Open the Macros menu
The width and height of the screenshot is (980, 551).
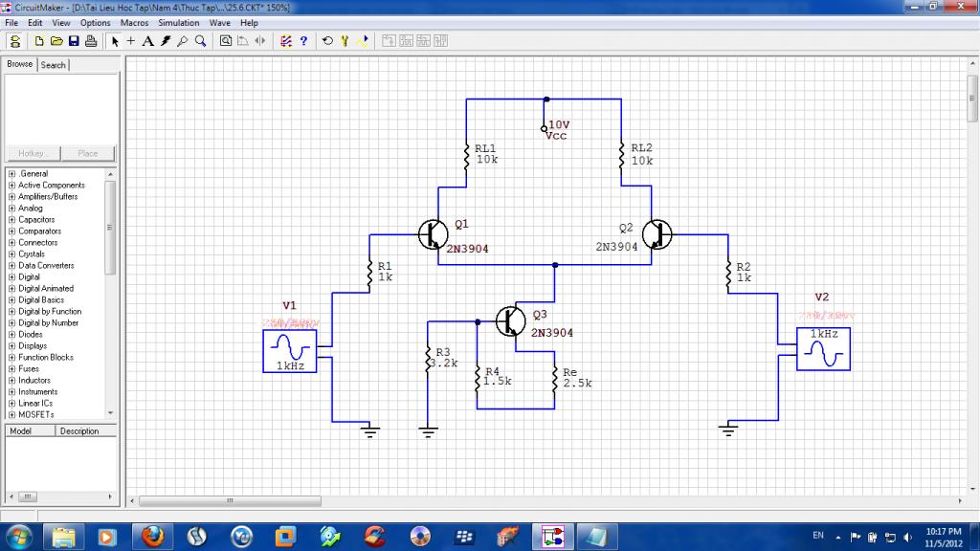coord(134,22)
